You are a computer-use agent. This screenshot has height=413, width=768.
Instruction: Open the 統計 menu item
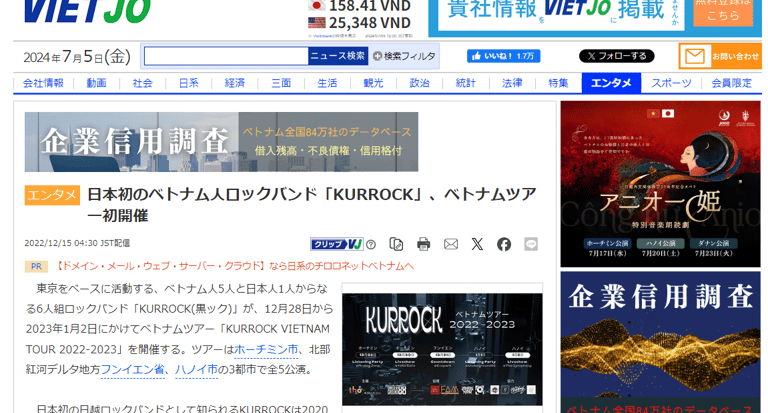point(465,83)
